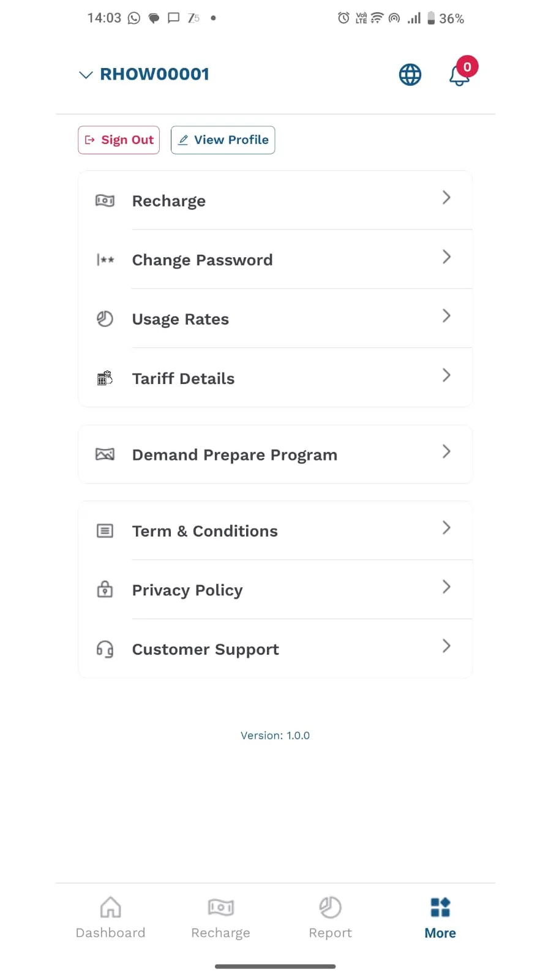
Task: Open the Recharge row chevron arrow
Action: click(x=446, y=197)
